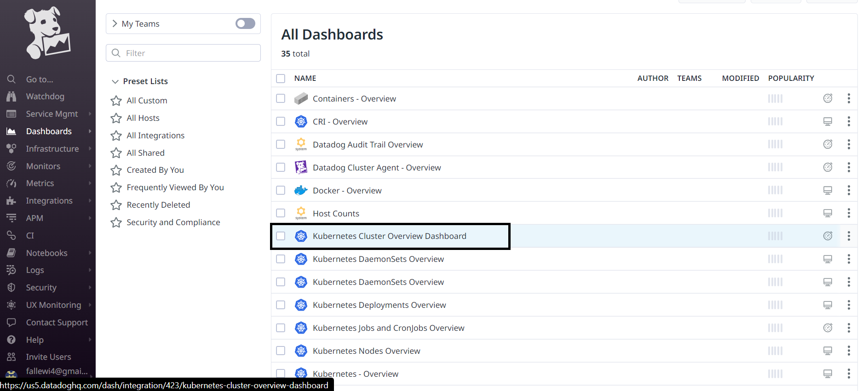Star the Security and Compliance list
The height and width of the screenshot is (391, 868).
116,222
